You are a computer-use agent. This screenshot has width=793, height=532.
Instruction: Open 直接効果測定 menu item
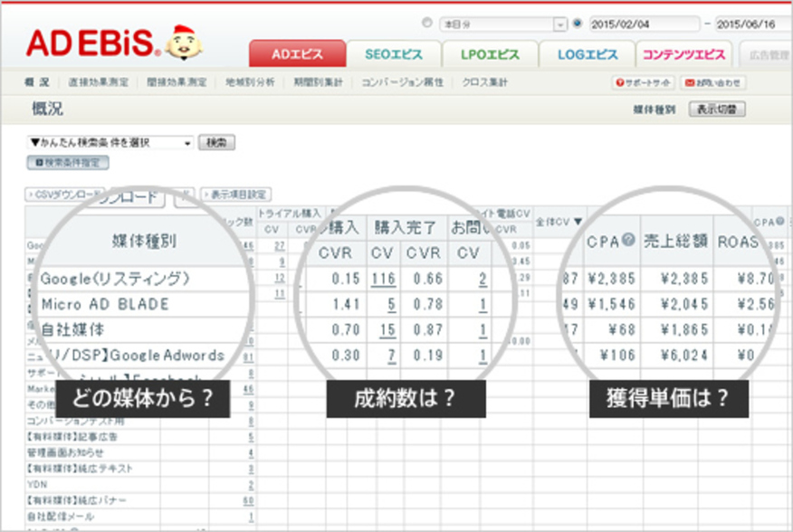(100, 82)
